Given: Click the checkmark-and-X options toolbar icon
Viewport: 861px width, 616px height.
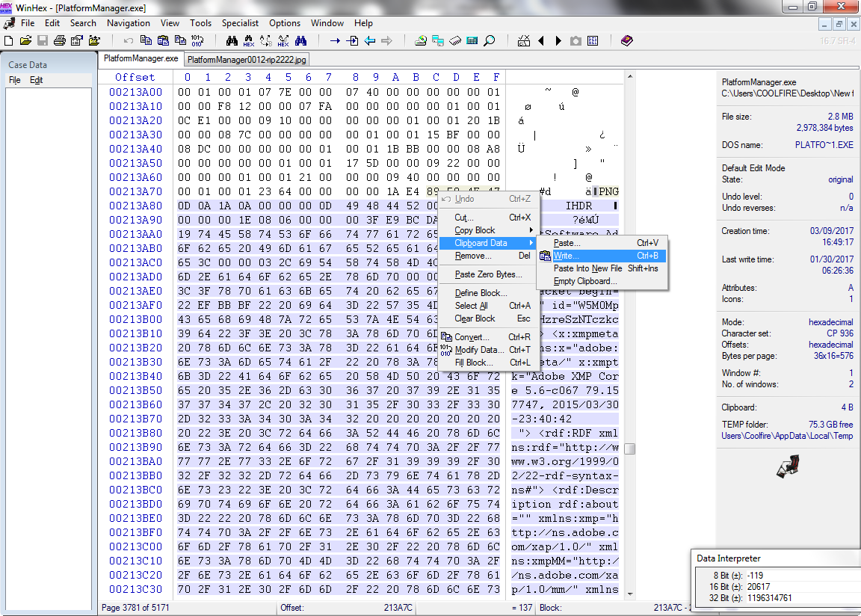Looking at the screenshot, I should point(524,40).
